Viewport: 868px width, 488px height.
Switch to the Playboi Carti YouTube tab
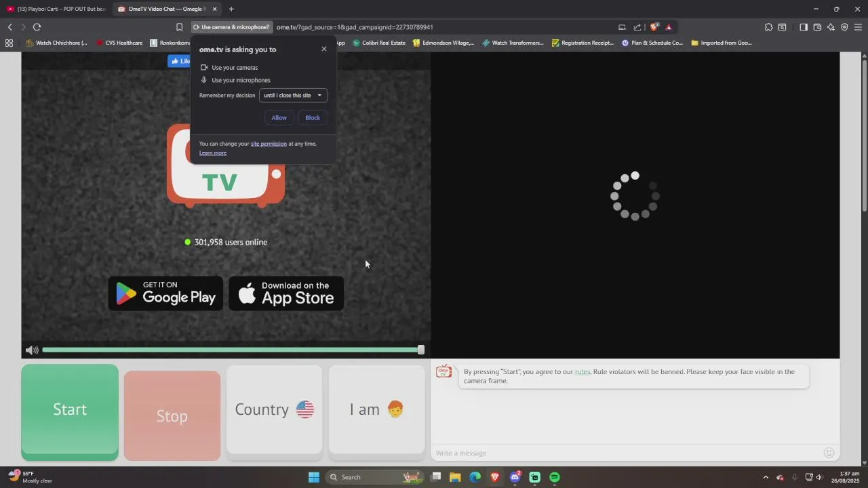[x=56, y=9]
